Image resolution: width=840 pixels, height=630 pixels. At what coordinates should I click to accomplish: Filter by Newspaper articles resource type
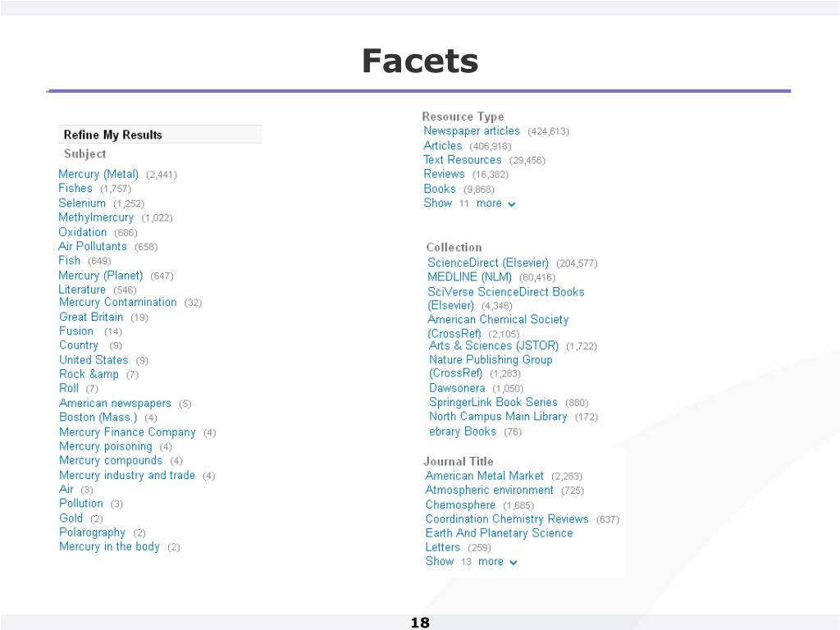472,130
